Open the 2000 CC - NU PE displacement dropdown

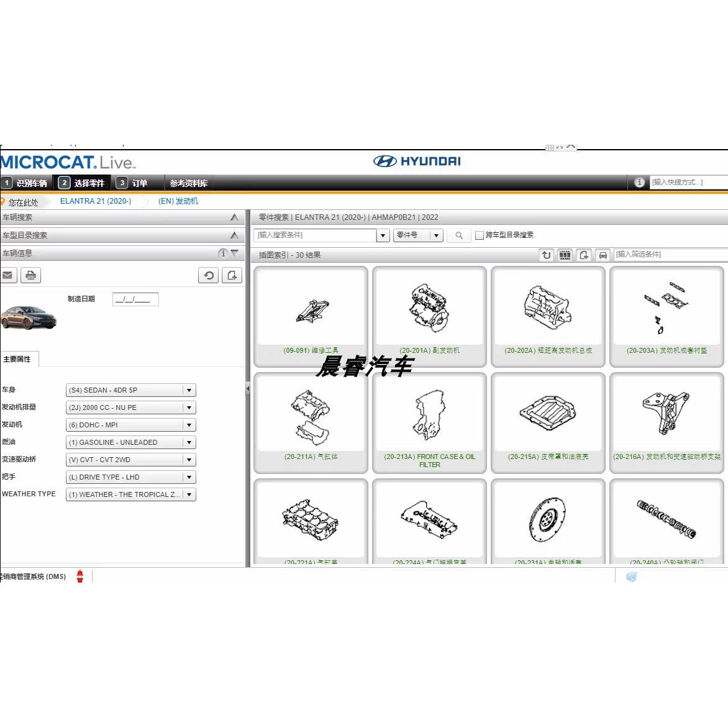pyautogui.click(x=131, y=407)
